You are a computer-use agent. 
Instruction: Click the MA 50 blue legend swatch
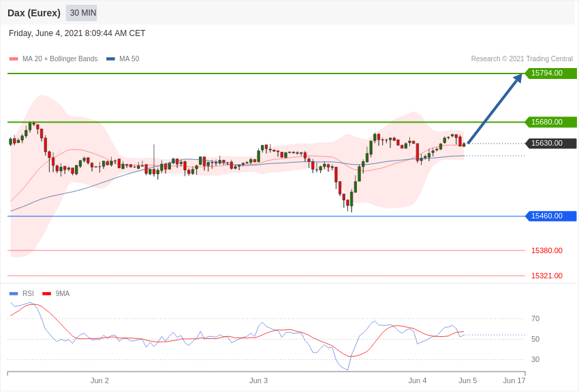[110, 59]
